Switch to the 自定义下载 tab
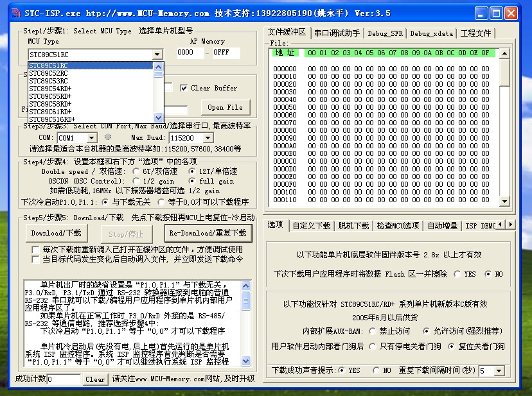This screenshot has height=396, width=532. point(312,226)
